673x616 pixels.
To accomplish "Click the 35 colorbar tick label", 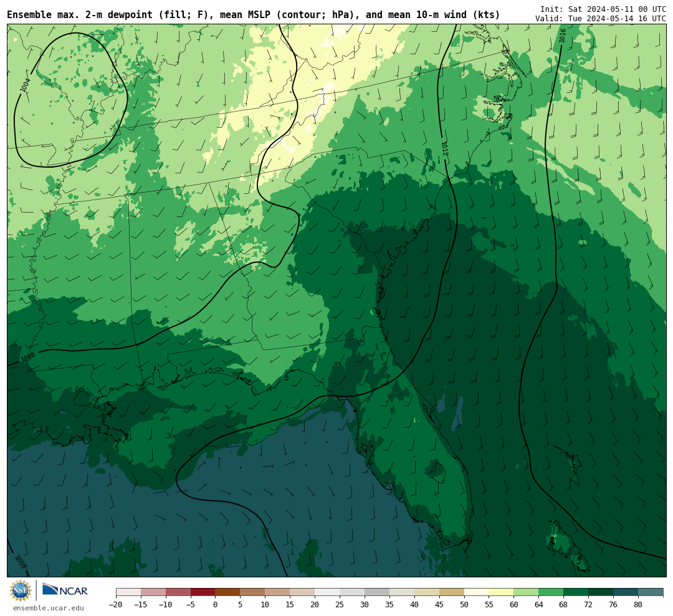I will pyautogui.click(x=389, y=605).
